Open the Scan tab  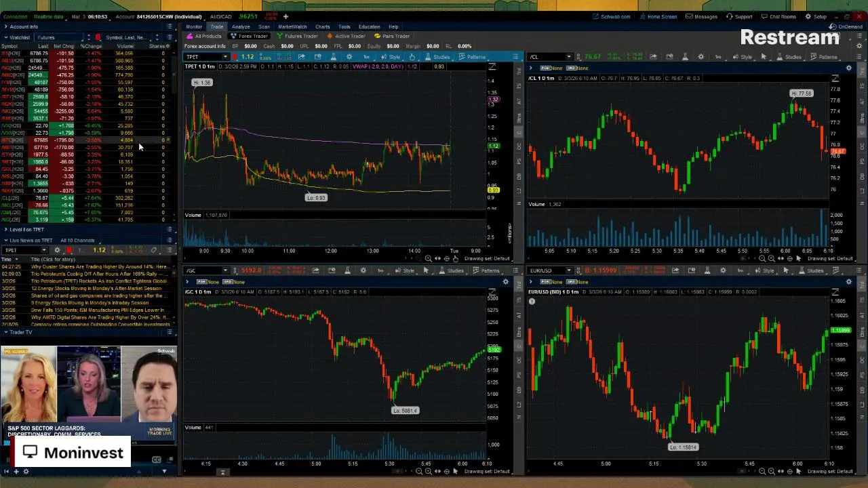tap(264, 26)
